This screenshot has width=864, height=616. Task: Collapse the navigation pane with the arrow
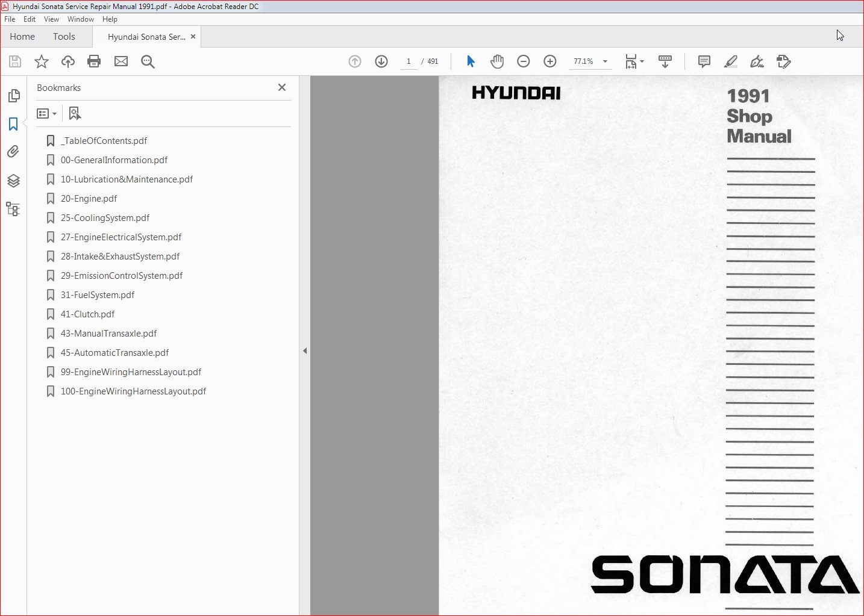coord(305,350)
